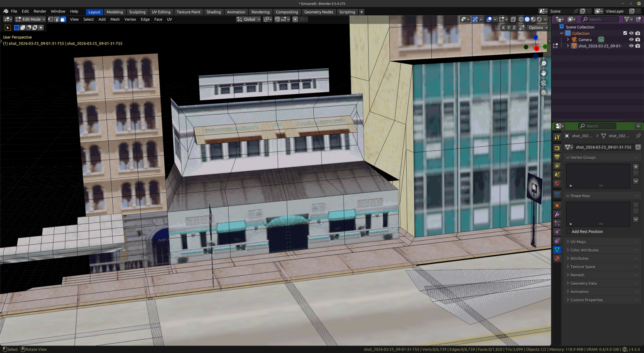Toggle X axis mirror button
Image resolution: width=644 pixels, height=353 pixels.
pos(503,28)
